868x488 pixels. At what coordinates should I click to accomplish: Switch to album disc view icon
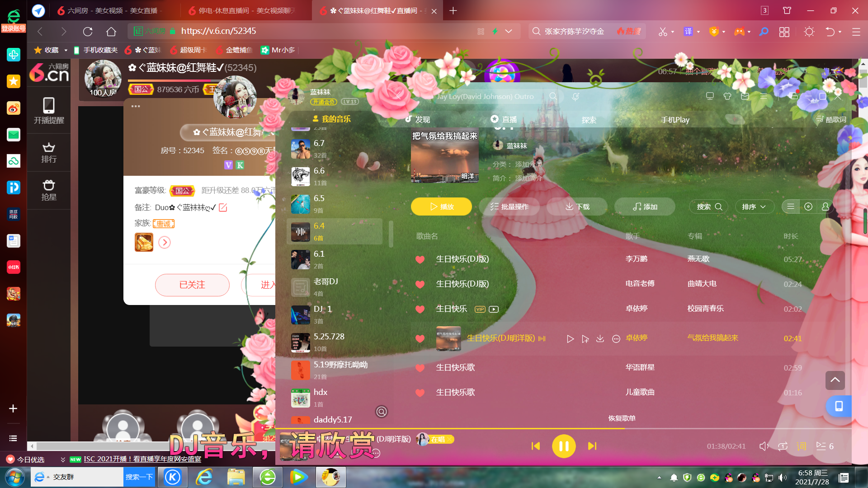point(808,206)
